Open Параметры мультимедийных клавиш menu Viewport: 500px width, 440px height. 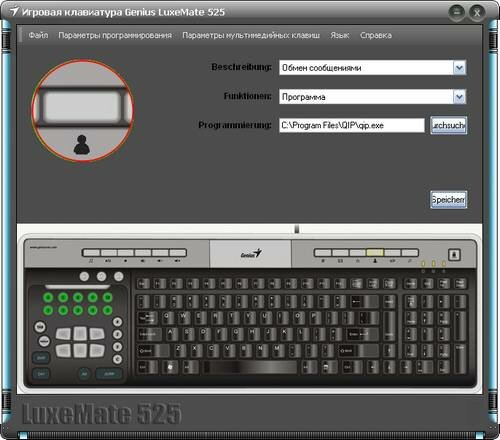tap(251, 35)
